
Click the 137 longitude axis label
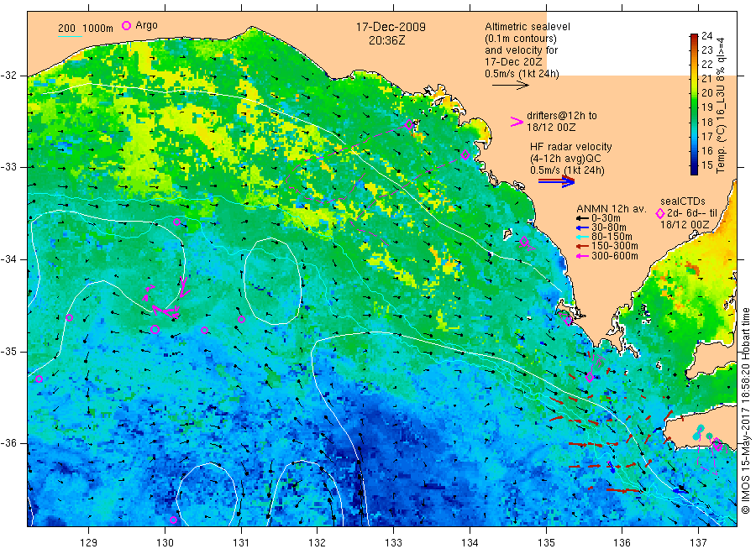coord(698,543)
